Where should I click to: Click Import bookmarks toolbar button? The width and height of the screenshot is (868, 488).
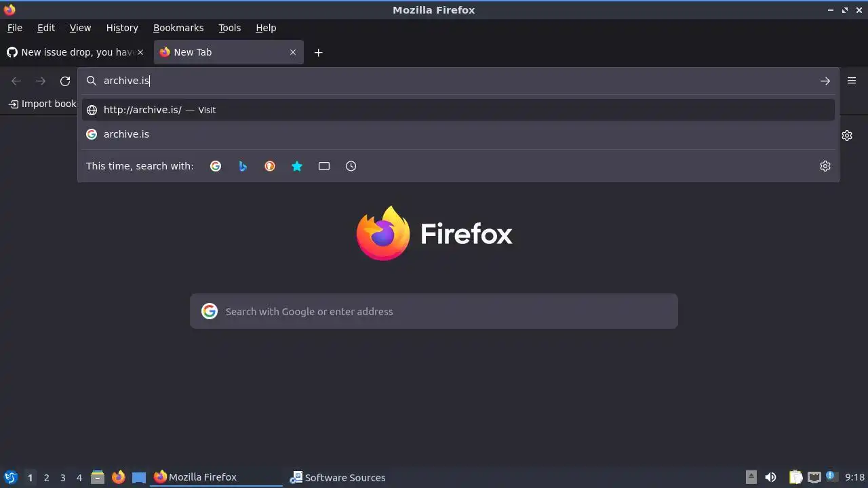click(42, 104)
